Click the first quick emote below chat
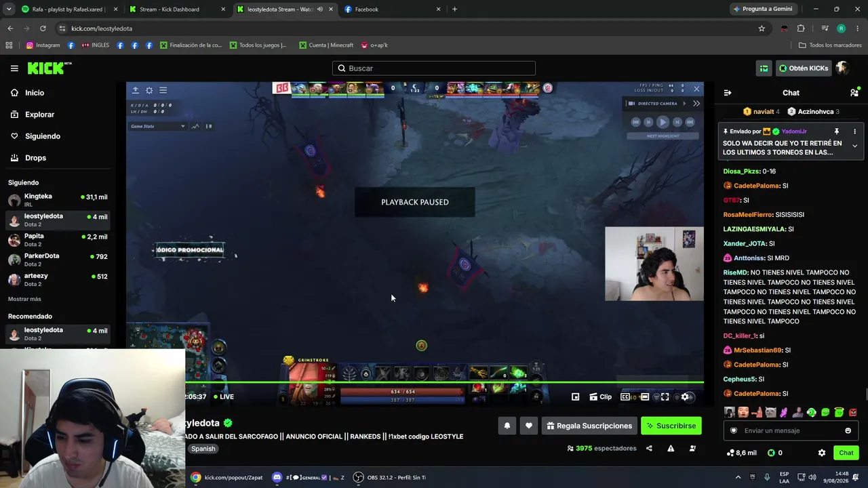 [x=730, y=412]
